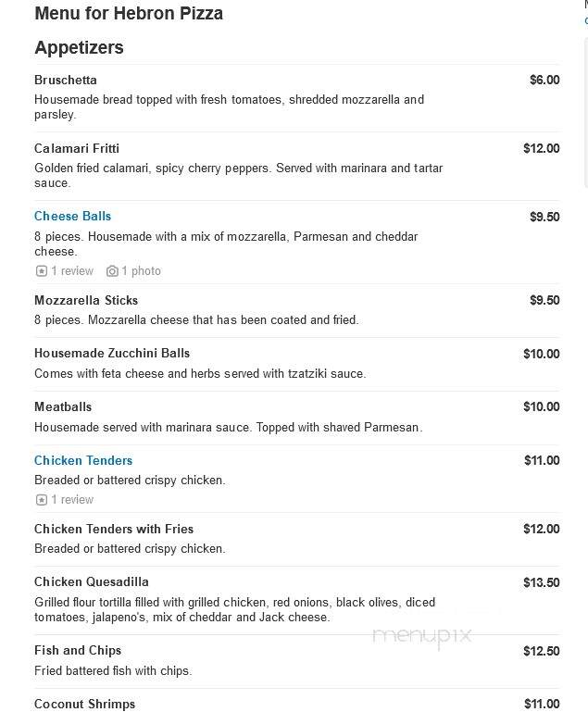588x712 pixels.
Task: Click the star review icon under Chicken Tenders
Action: pos(42,500)
